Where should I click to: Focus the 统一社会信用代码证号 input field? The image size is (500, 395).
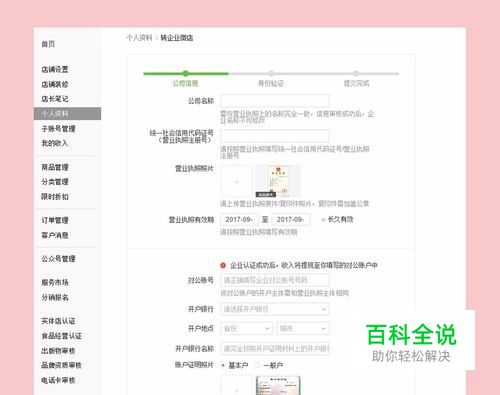275,136
